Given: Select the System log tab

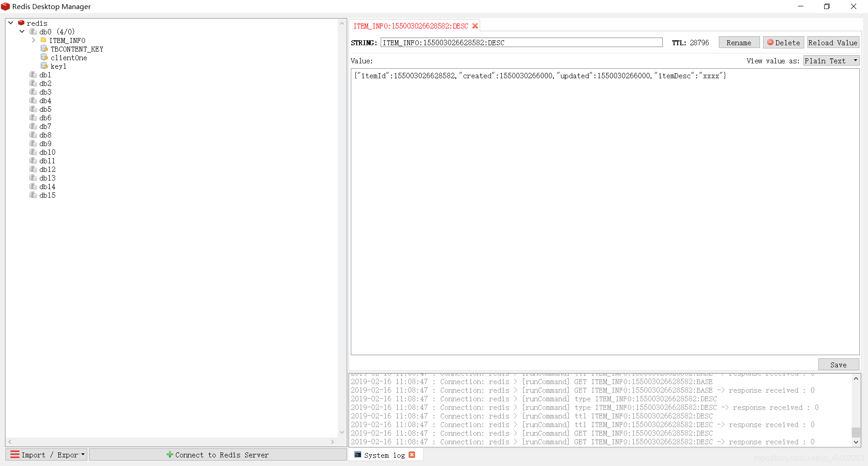Looking at the screenshot, I should click(x=384, y=455).
